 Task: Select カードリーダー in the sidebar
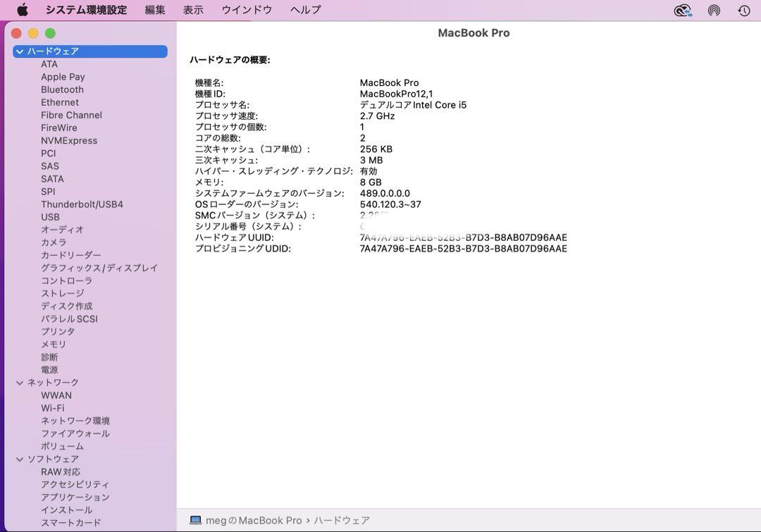click(71, 255)
